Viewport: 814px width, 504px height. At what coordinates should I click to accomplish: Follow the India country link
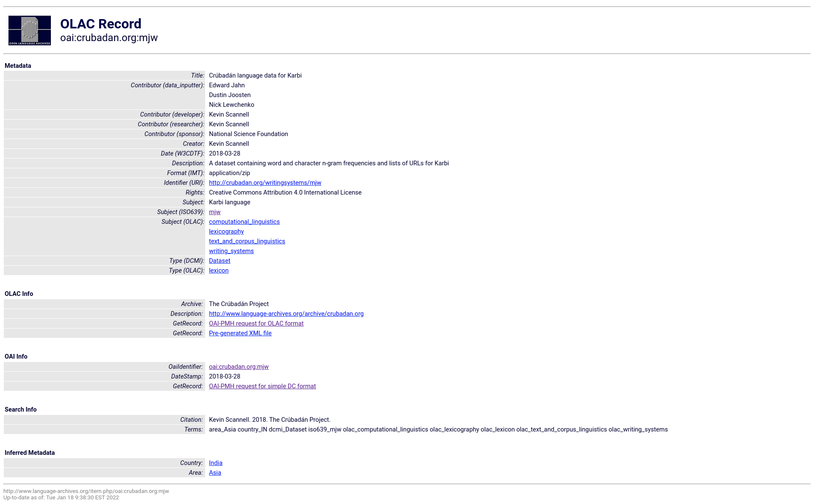point(215,463)
